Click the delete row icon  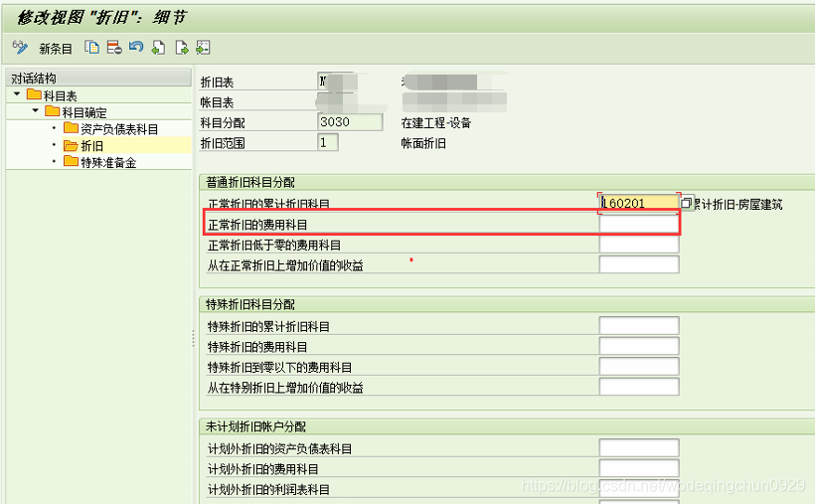tap(114, 48)
